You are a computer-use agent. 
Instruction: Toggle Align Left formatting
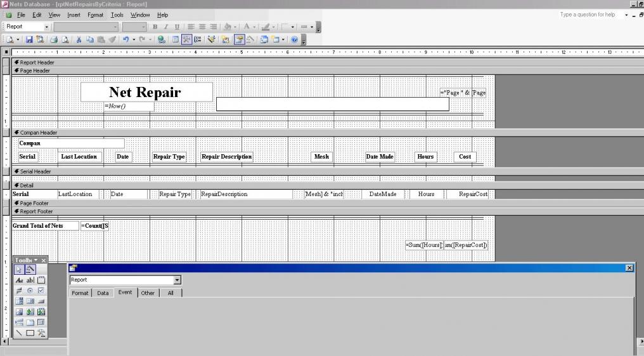(191, 27)
